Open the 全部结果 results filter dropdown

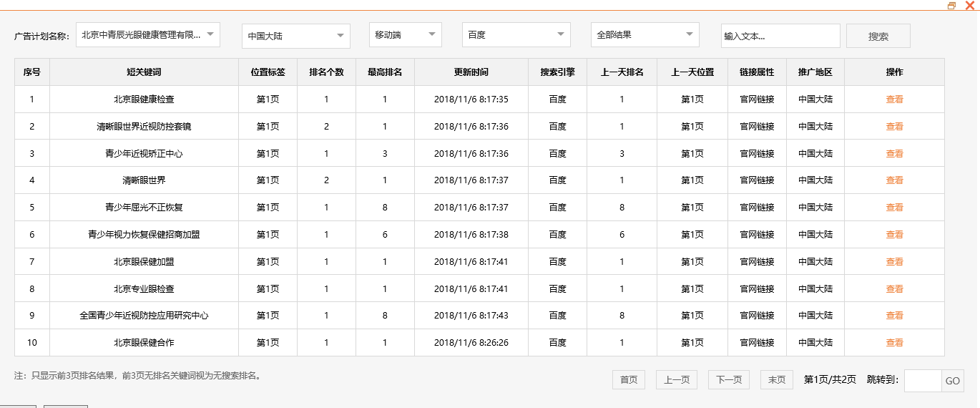pyautogui.click(x=645, y=34)
